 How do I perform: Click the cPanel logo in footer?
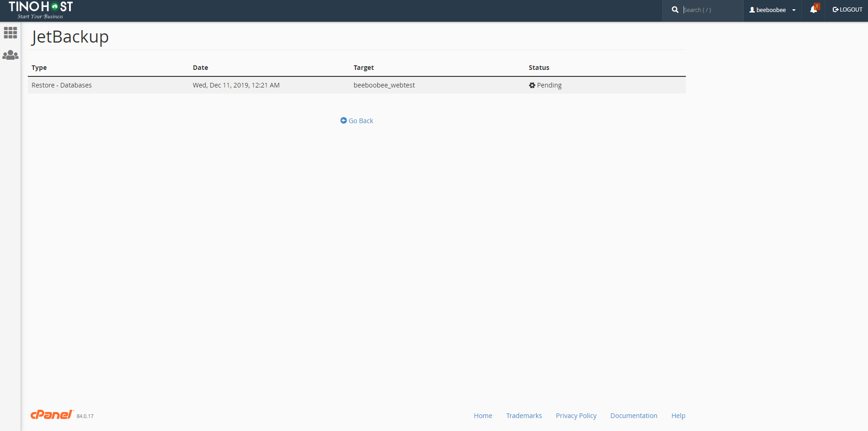[51, 414]
